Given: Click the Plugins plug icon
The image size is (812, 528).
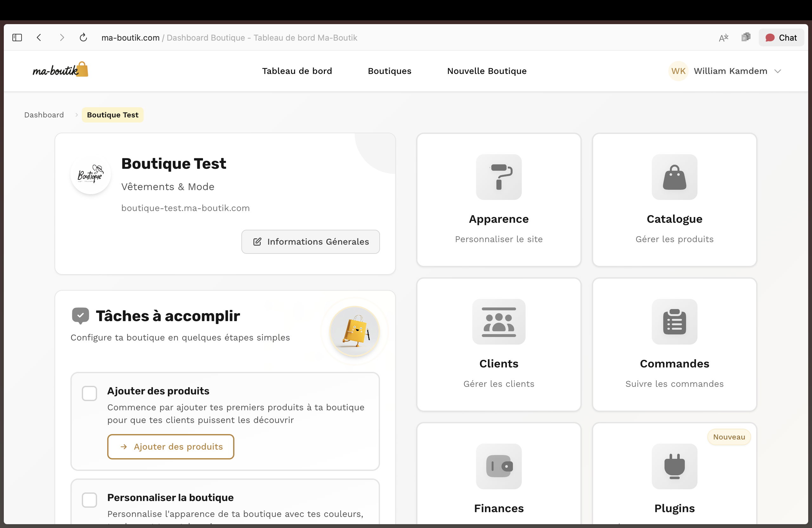Looking at the screenshot, I should coord(674,466).
